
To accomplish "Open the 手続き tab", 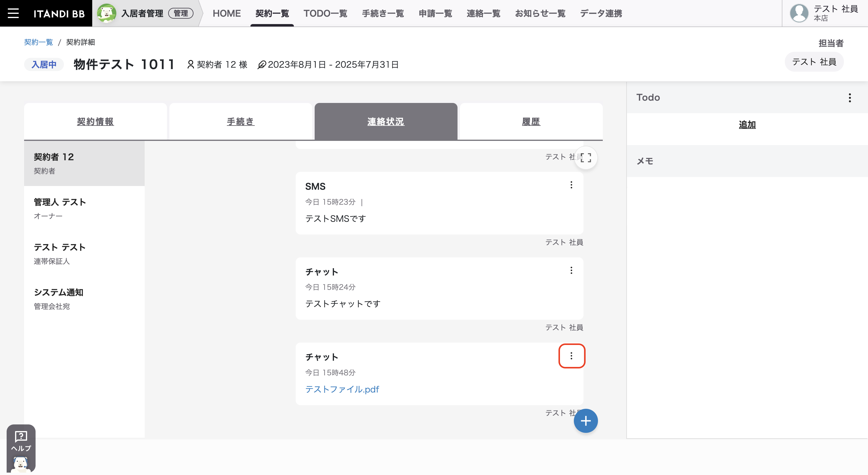I will coord(241,122).
